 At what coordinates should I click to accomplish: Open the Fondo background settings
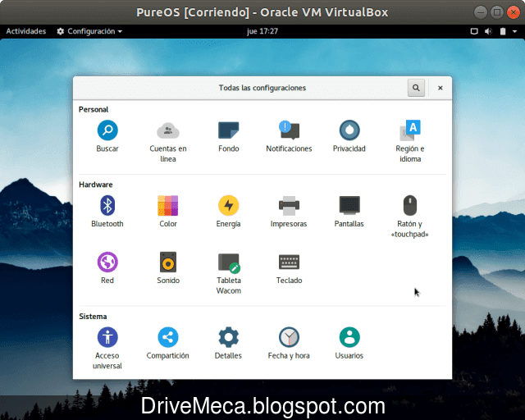[229, 136]
